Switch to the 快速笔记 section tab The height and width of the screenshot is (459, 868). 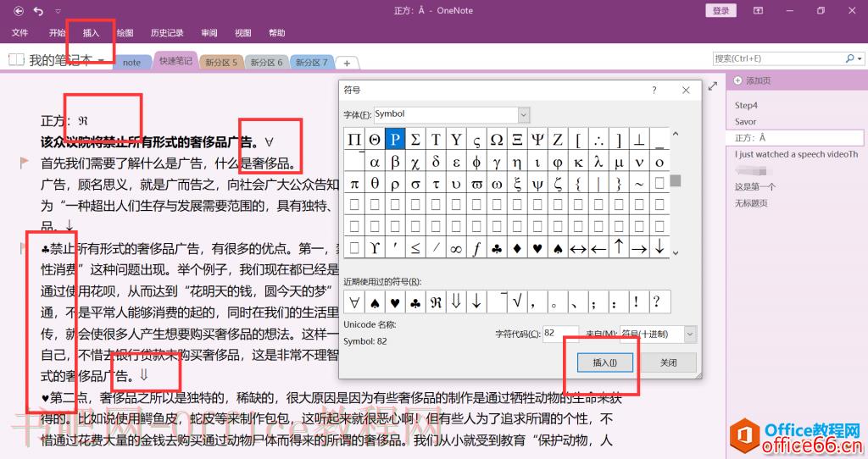coord(175,61)
